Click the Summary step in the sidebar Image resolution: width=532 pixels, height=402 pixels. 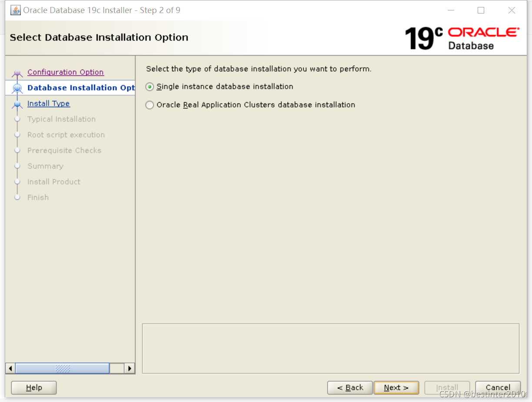pos(45,166)
